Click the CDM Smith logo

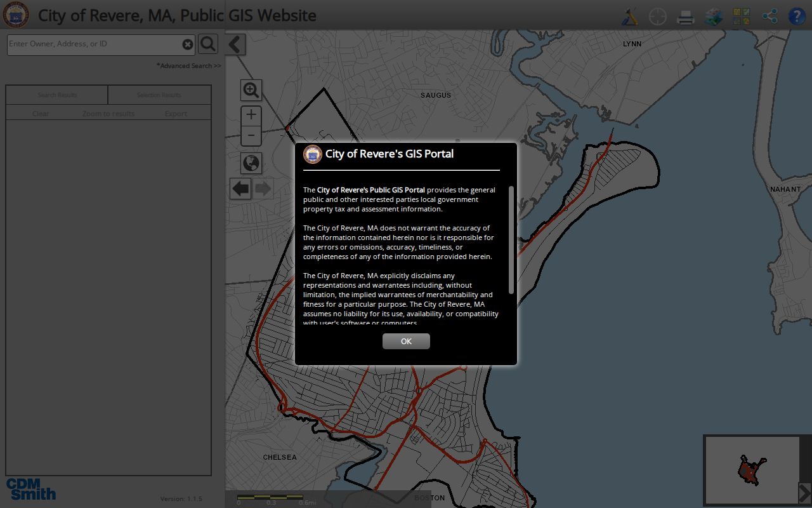point(31,489)
